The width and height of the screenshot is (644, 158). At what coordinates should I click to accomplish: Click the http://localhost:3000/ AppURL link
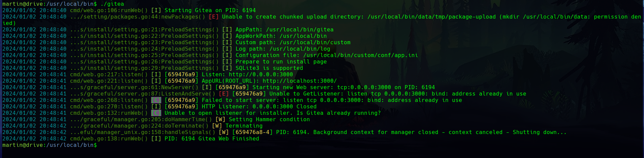pyautogui.click(x=300, y=81)
